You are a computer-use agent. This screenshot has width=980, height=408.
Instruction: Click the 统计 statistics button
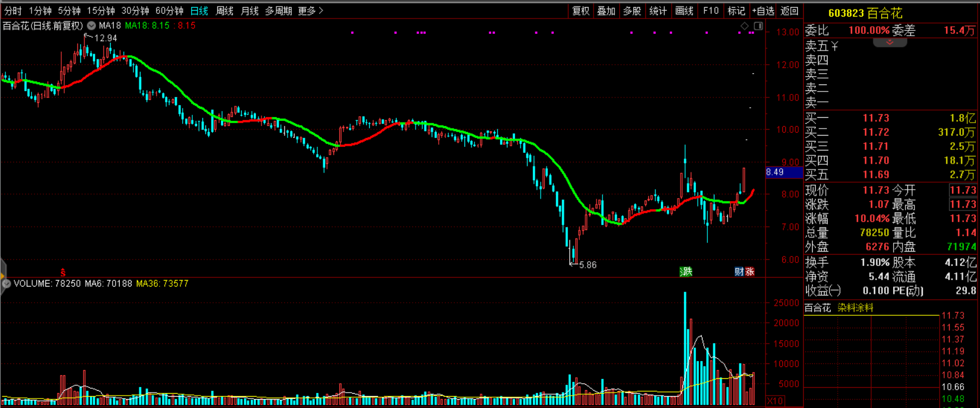tap(658, 11)
